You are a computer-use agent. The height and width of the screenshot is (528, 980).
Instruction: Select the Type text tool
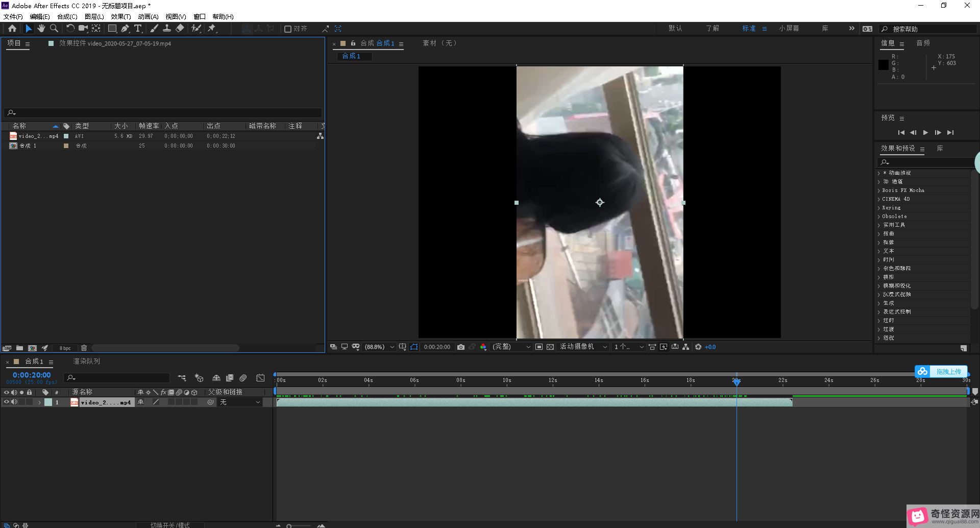[x=138, y=29]
